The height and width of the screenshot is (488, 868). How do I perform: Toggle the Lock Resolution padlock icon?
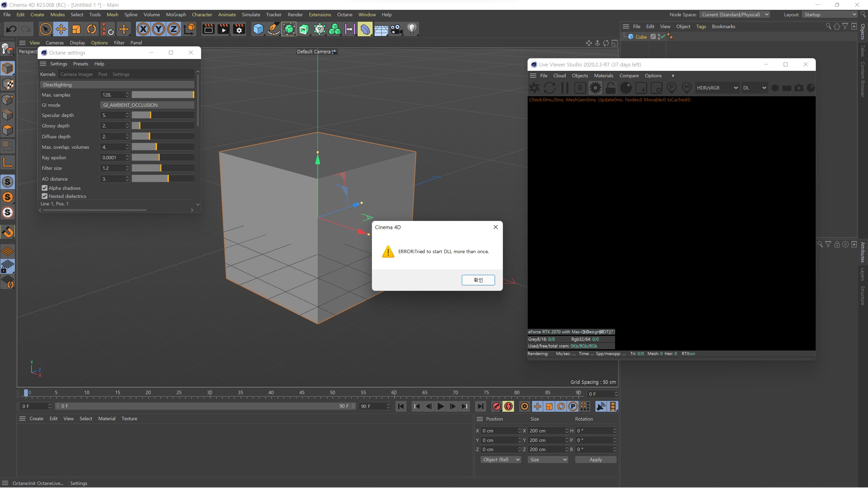[610, 88]
